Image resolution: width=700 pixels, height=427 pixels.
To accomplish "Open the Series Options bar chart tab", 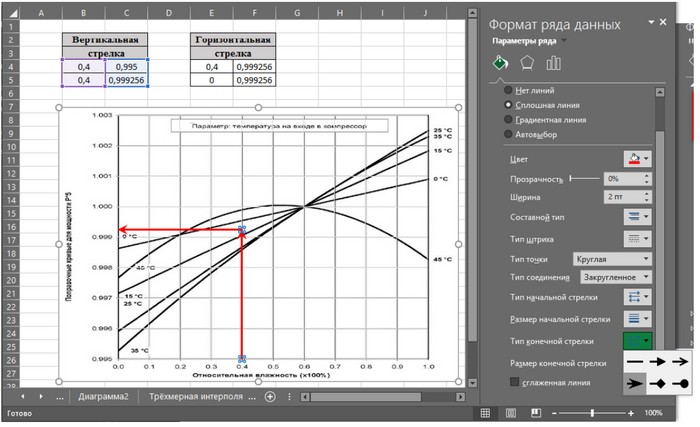I will (553, 65).
